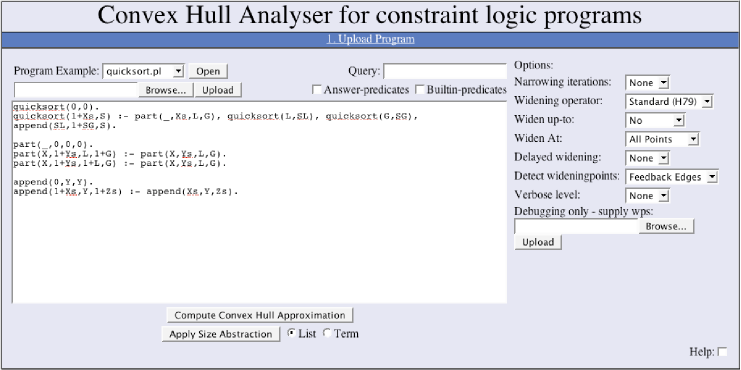
Task: Enable the Answer-predicates checkbox
Action: pyautogui.click(x=317, y=90)
